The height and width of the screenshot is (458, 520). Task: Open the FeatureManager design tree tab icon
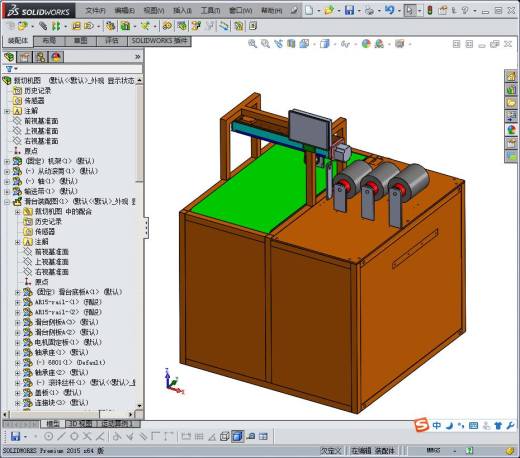(9, 57)
